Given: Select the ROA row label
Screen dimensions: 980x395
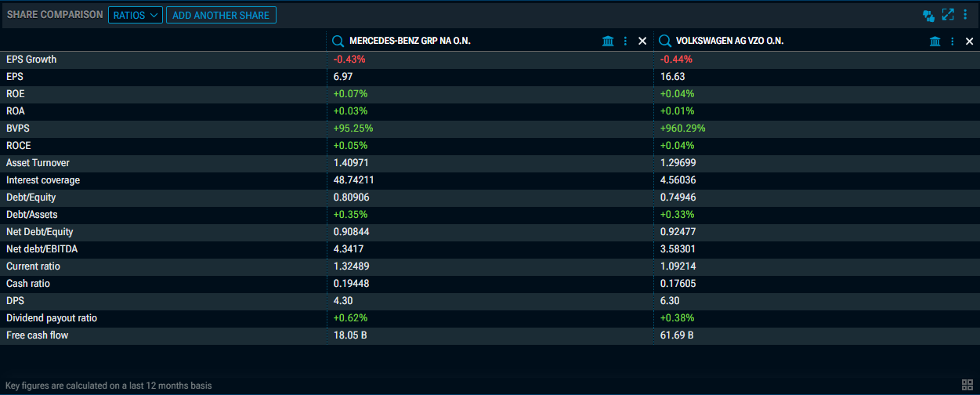Looking at the screenshot, I should 16,111.
